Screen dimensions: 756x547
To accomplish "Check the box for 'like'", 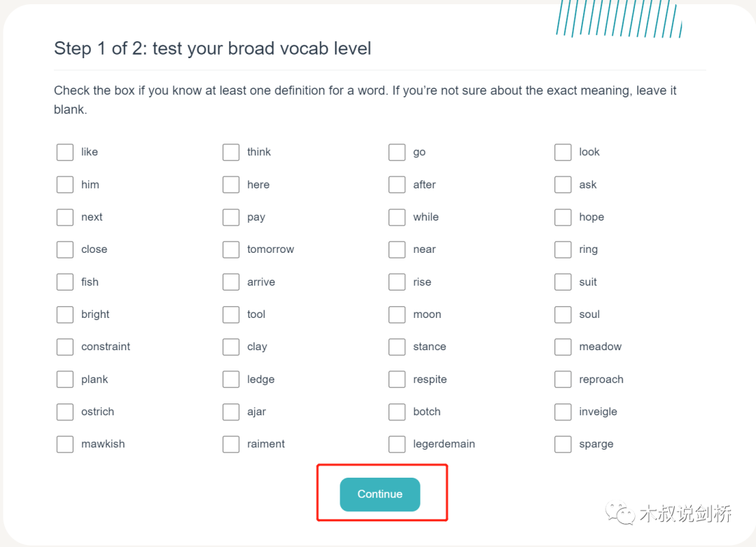I will coord(65,152).
